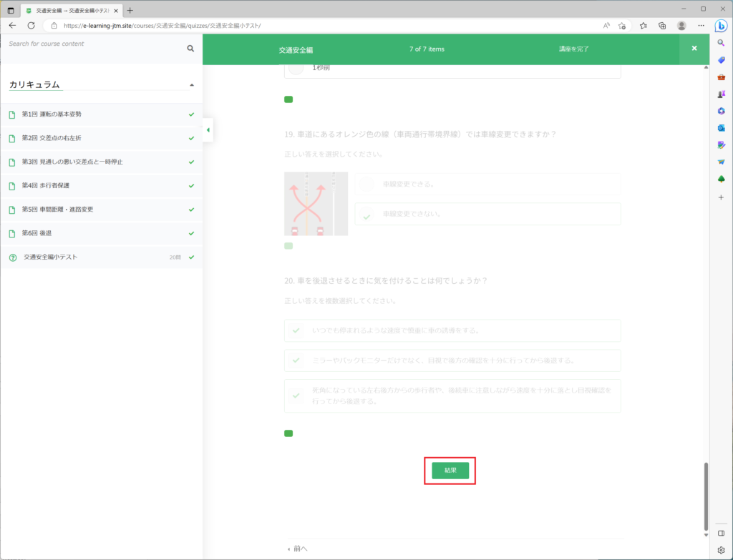
Task: Open the Bing Copilot sidebar icon
Action: click(721, 26)
